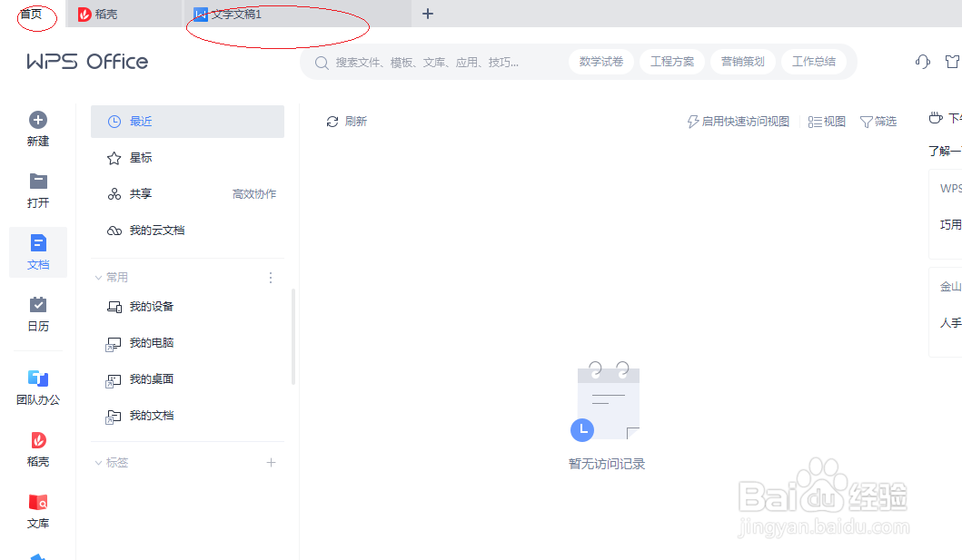This screenshot has width=962, height=560.
Task: Open 我的电脑
Action: (187, 343)
